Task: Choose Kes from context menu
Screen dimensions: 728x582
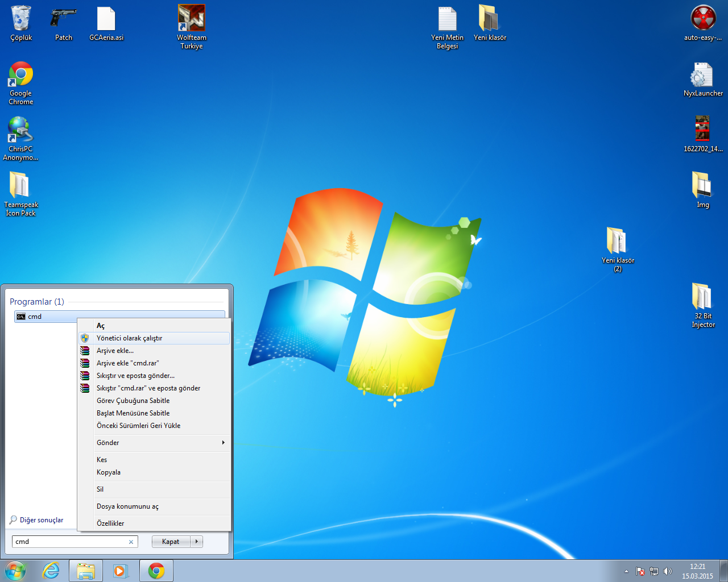Action: (x=154, y=460)
